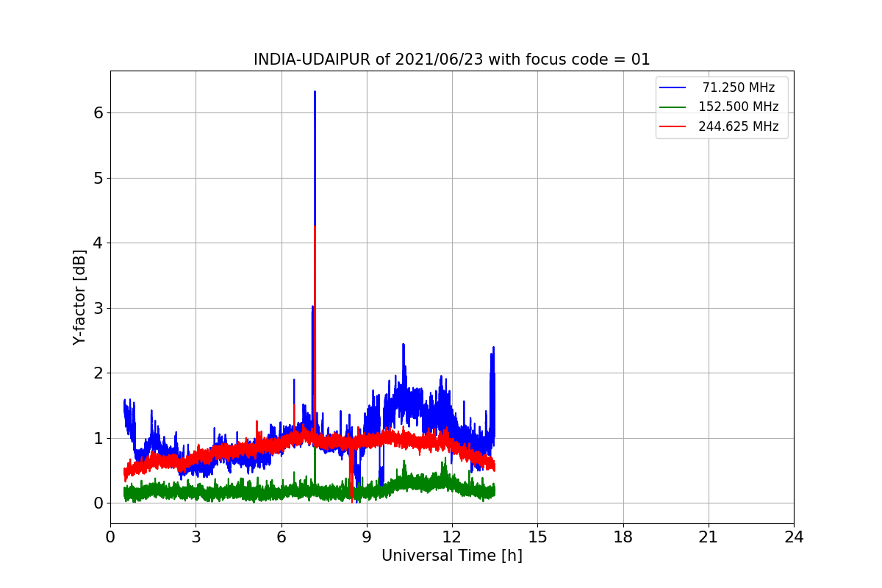Image resolution: width=882 pixels, height=588 pixels.
Task: Click x-axis tick label 0
Action: [110, 537]
